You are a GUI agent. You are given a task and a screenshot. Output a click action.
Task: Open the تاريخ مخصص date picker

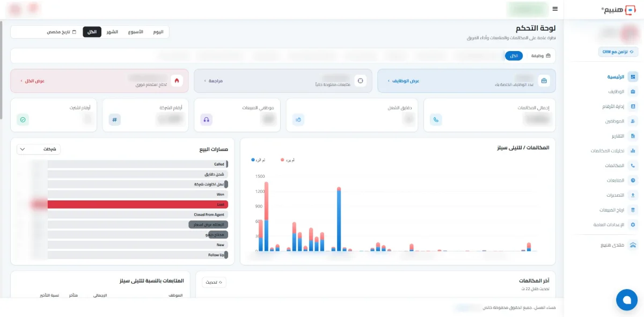[x=61, y=32]
